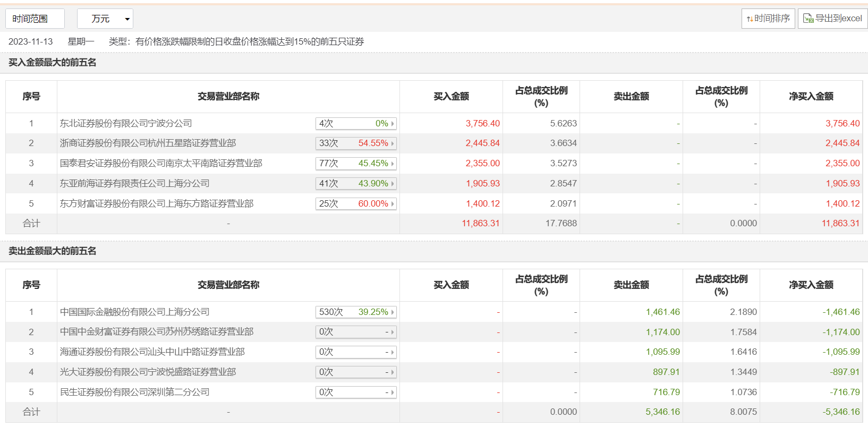The image size is (868, 427).
Task: Expand 0次 box for 中国中金财富证券
Action: (356, 332)
